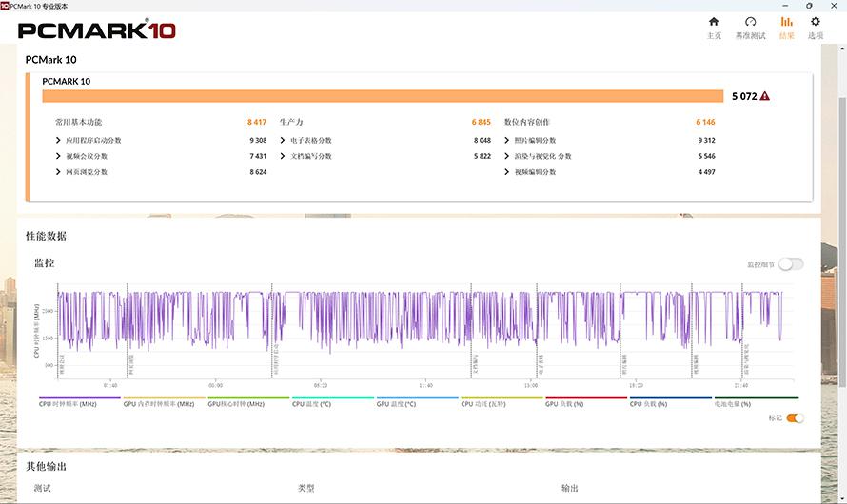
Task: Enable the 监控细节 monitoring details toggle
Action: point(791,263)
